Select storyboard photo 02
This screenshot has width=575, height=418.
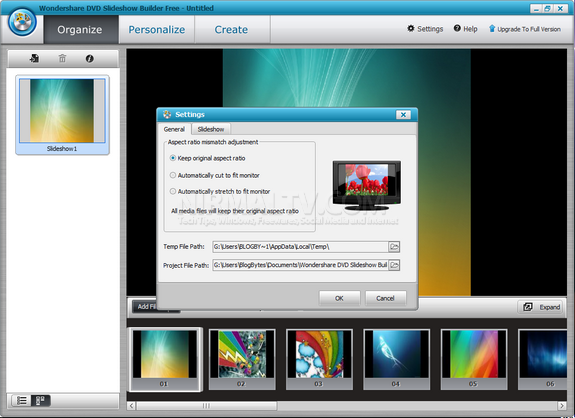click(242, 359)
